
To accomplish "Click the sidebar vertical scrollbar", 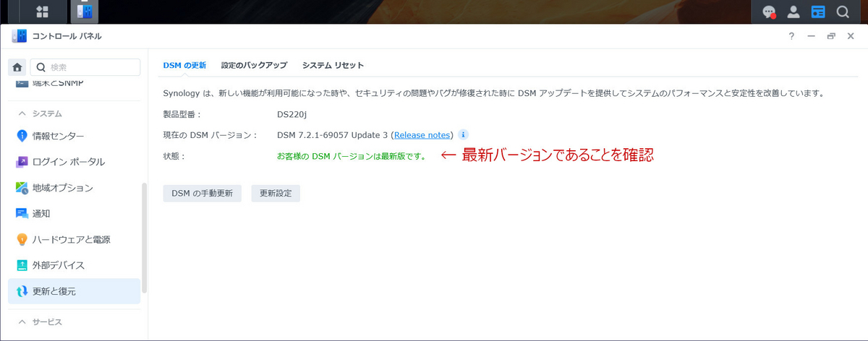I will (144, 237).
